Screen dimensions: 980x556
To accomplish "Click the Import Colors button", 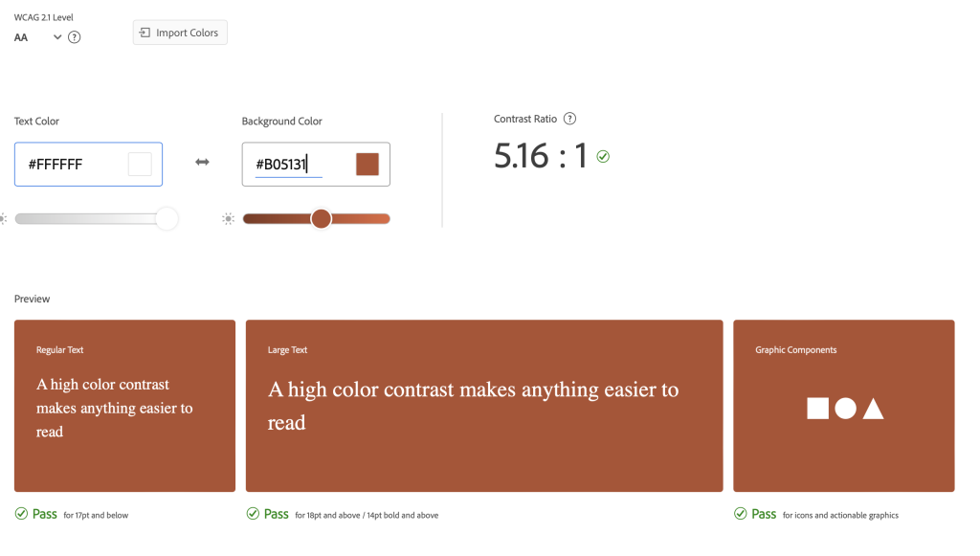I will coord(180,33).
